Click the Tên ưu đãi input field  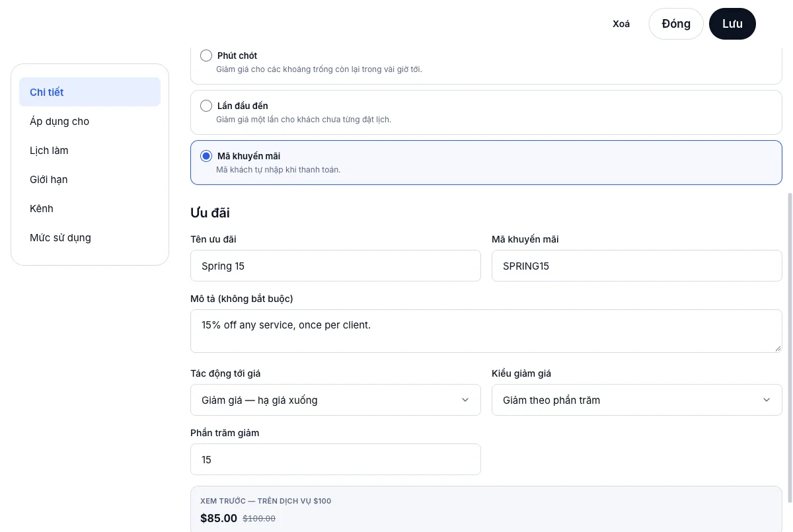[x=336, y=266]
